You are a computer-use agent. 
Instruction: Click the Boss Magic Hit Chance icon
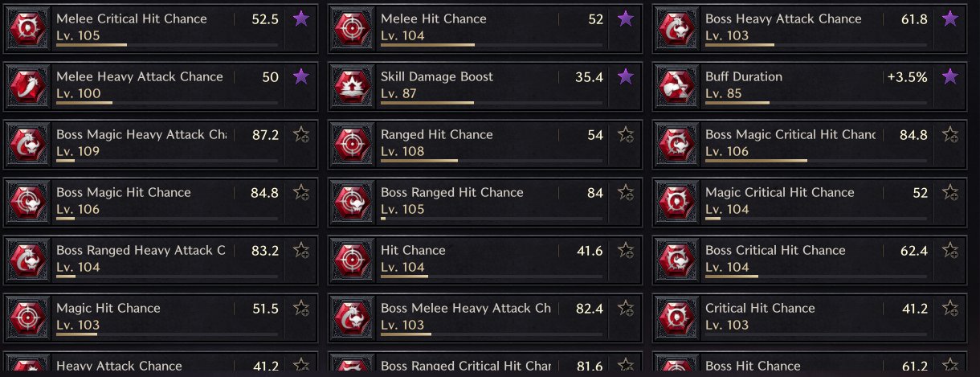(x=28, y=202)
